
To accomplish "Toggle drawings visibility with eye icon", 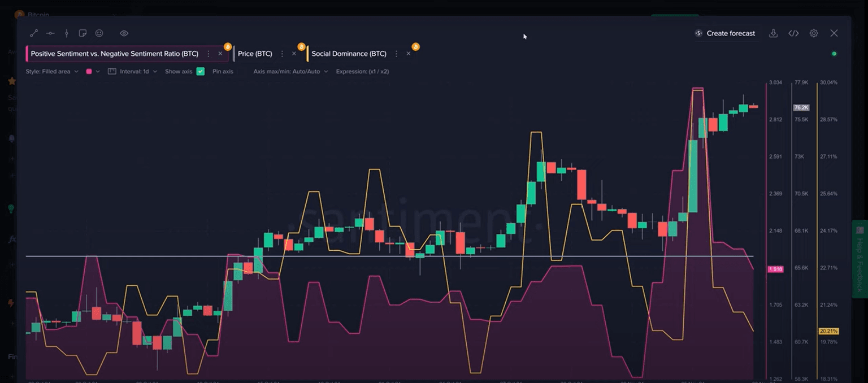I will click(124, 33).
